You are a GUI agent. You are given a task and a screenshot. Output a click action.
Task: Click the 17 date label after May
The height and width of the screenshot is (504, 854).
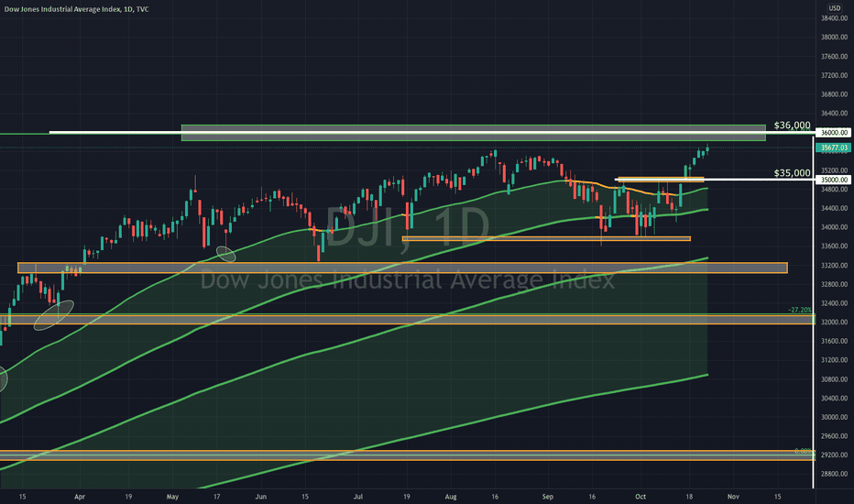click(217, 497)
